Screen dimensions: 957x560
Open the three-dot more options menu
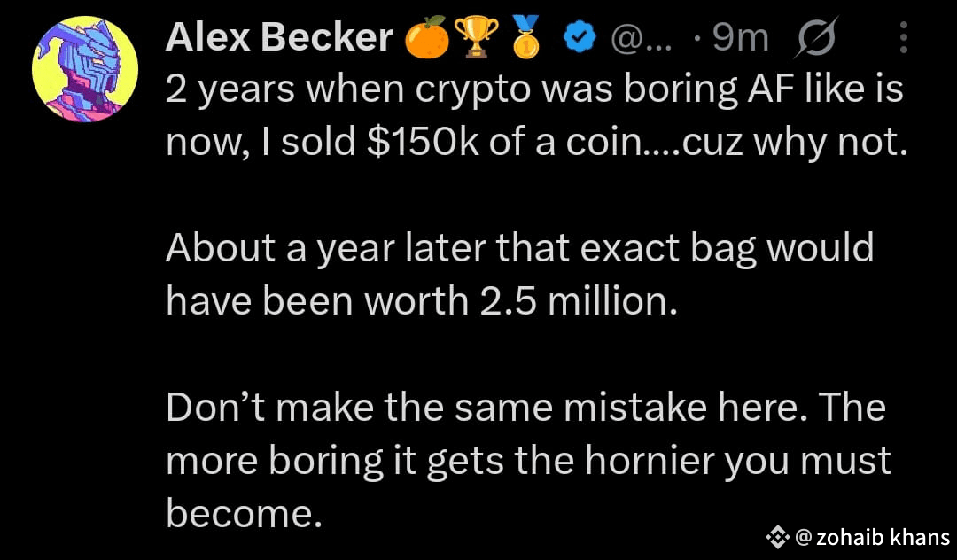(904, 38)
